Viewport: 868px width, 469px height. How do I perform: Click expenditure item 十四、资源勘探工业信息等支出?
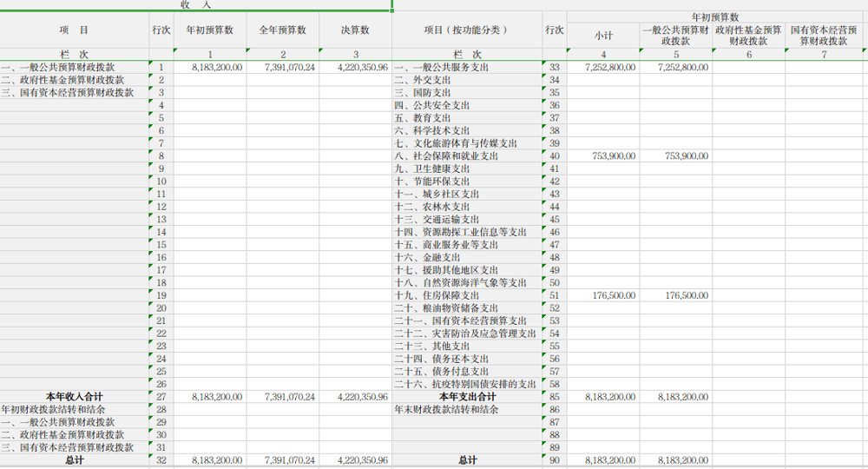[467, 233]
